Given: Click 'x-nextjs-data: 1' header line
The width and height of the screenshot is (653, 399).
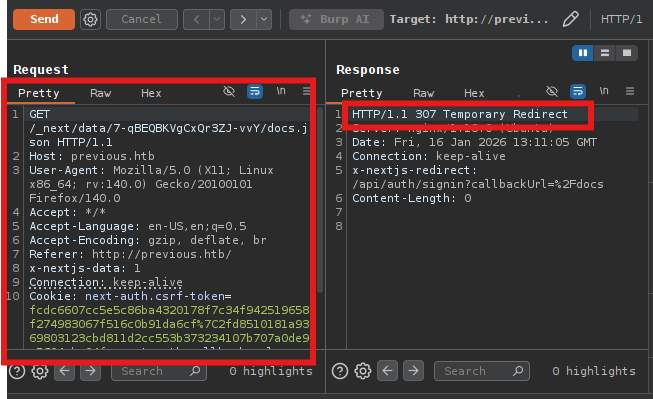Looking at the screenshot, I should 85,268.
